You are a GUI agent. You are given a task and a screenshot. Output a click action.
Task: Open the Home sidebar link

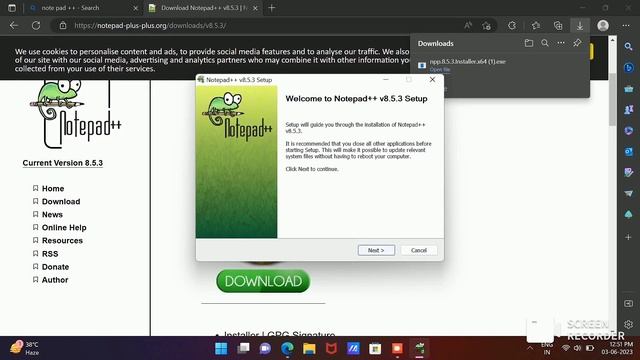click(53, 189)
